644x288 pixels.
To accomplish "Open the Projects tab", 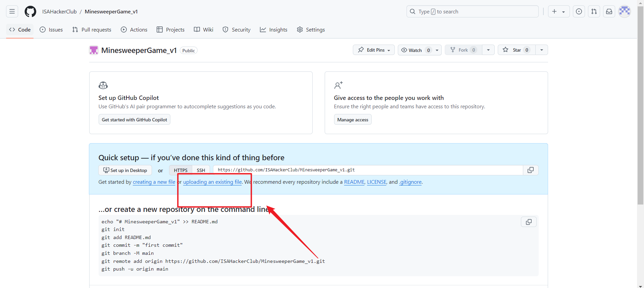I will click(171, 30).
